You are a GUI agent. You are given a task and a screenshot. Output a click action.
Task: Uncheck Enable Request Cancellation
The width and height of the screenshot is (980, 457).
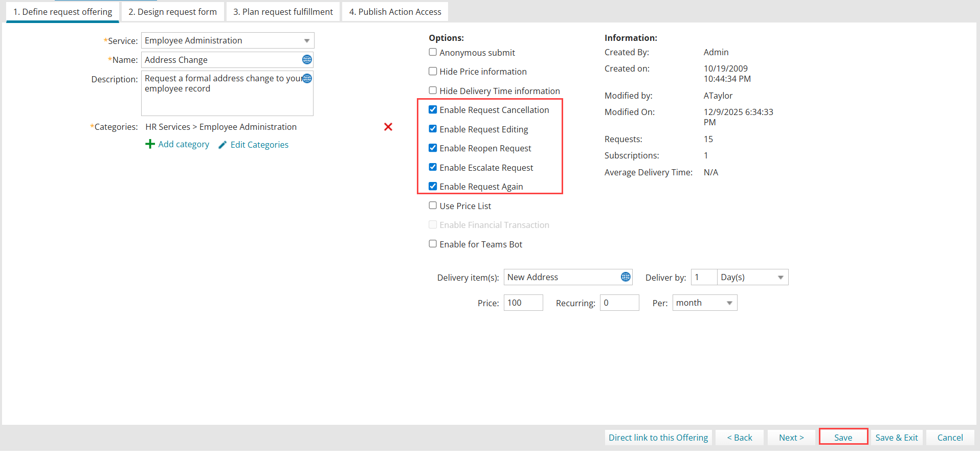pyautogui.click(x=433, y=110)
